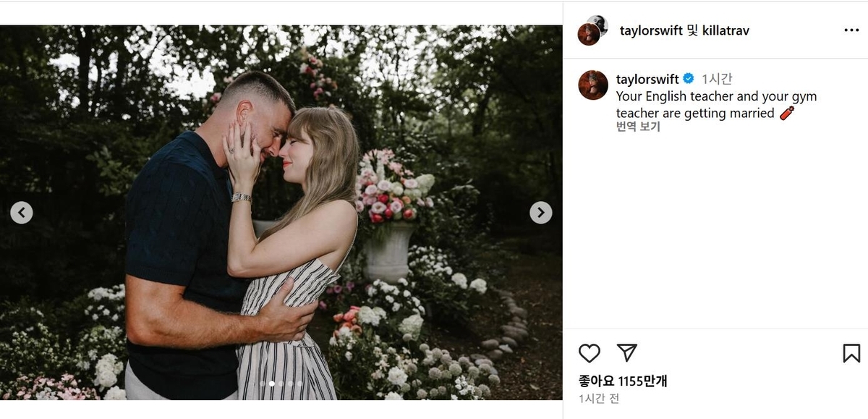The image size is (868, 419).
Task: Open taylorswift avatar beside the caption
Action: tap(592, 85)
